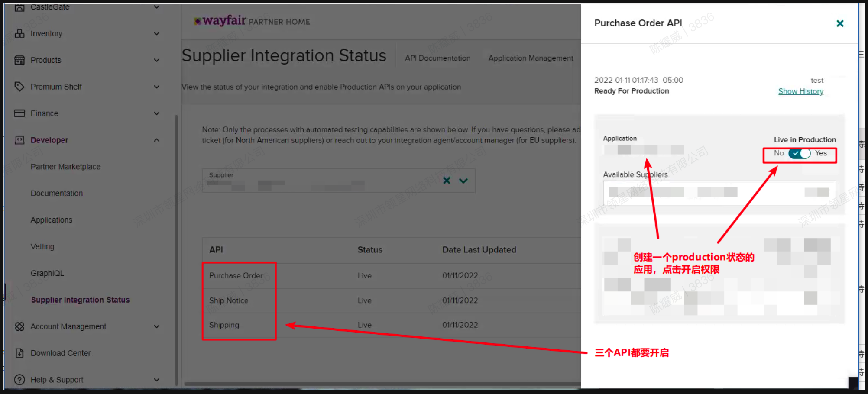Viewport: 868px width, 394px height.
Task: Open Partner Marketplace menu item
Action: coord(65,167)
